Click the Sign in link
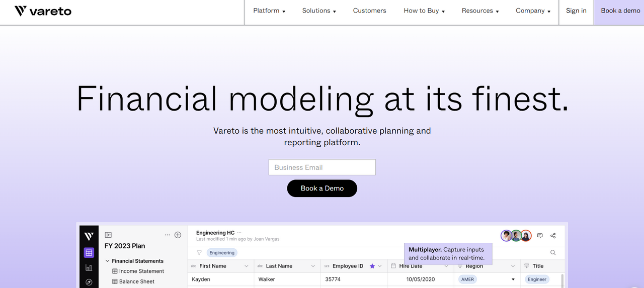Screen dimensions: 644x288 (x=576, y=11)
